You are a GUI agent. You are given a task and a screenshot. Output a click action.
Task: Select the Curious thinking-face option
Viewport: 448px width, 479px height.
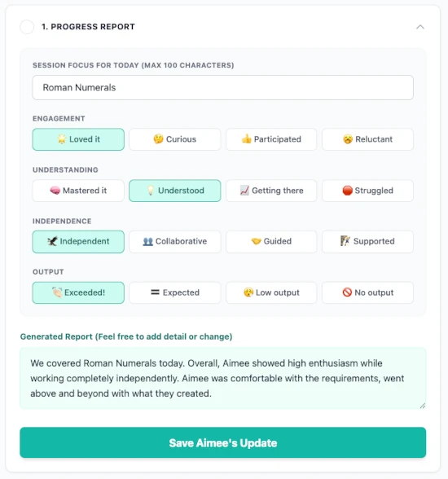coord(174,139)
